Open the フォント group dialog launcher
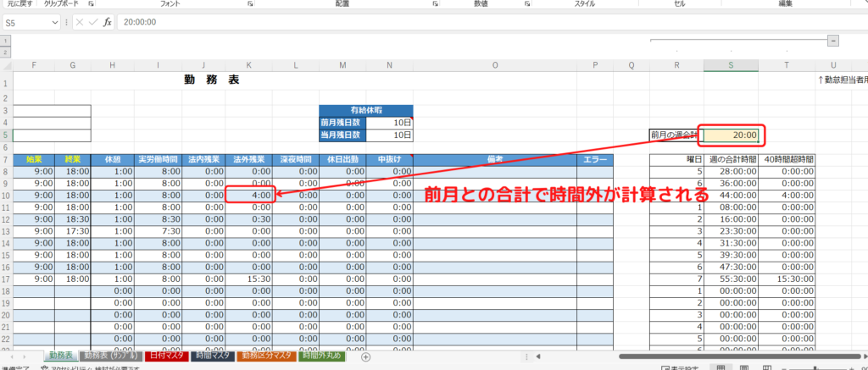The width and height of the screenshot is (868, 370). coord(250,3)
